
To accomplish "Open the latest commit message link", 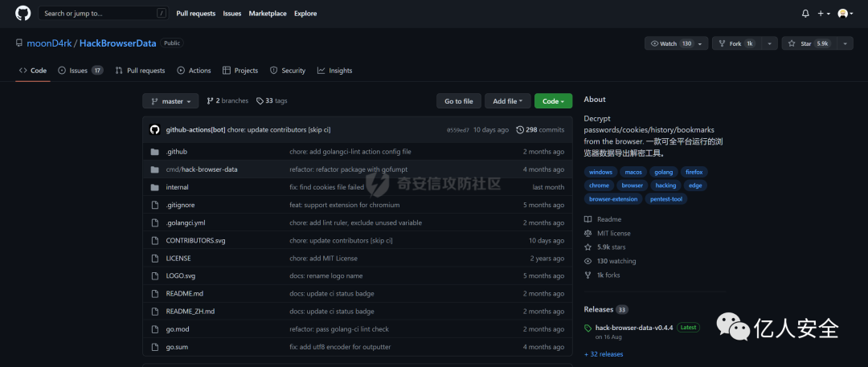I will 279,129.
